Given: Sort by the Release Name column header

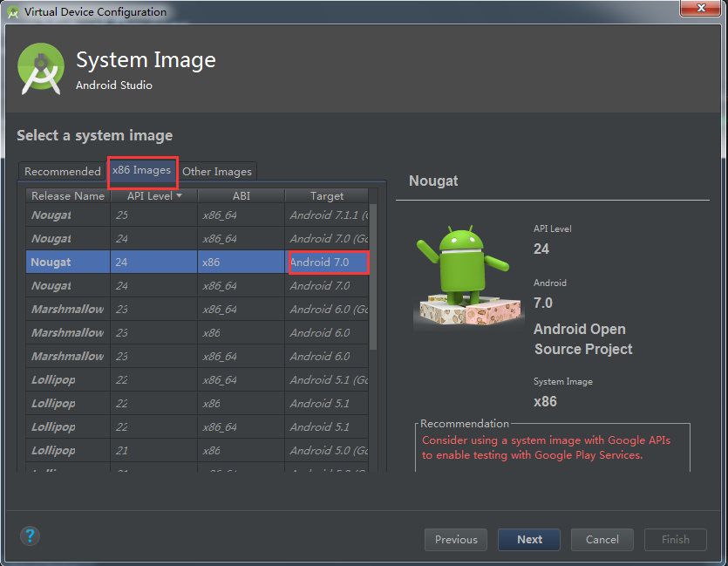Looking at the screenshot, I should tap(68, 196).
